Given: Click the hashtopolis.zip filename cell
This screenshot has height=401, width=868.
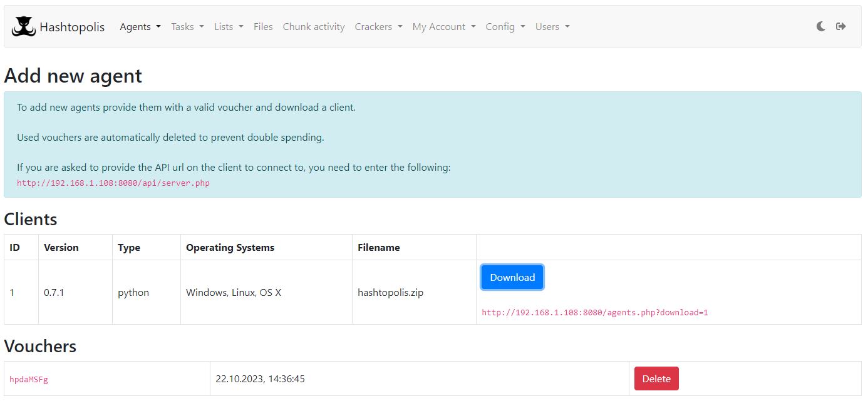Looking at the screenshot, I should 390,292.
